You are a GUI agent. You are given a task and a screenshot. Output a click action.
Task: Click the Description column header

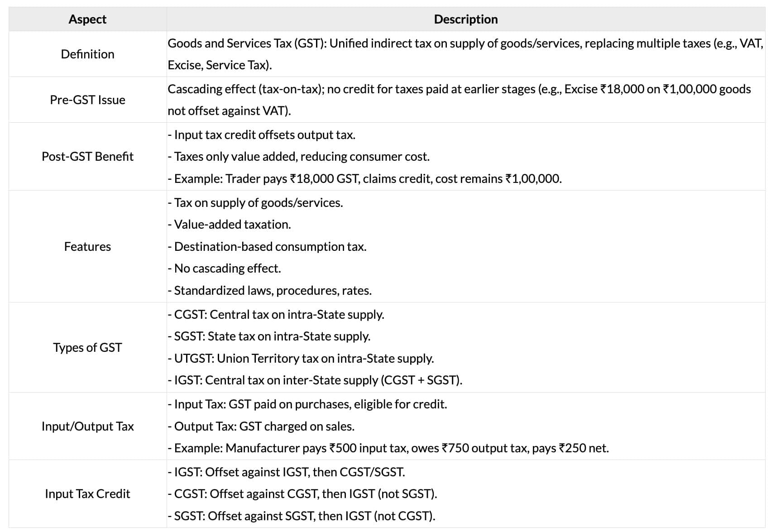pyautogui.click(x=465, y=19)
